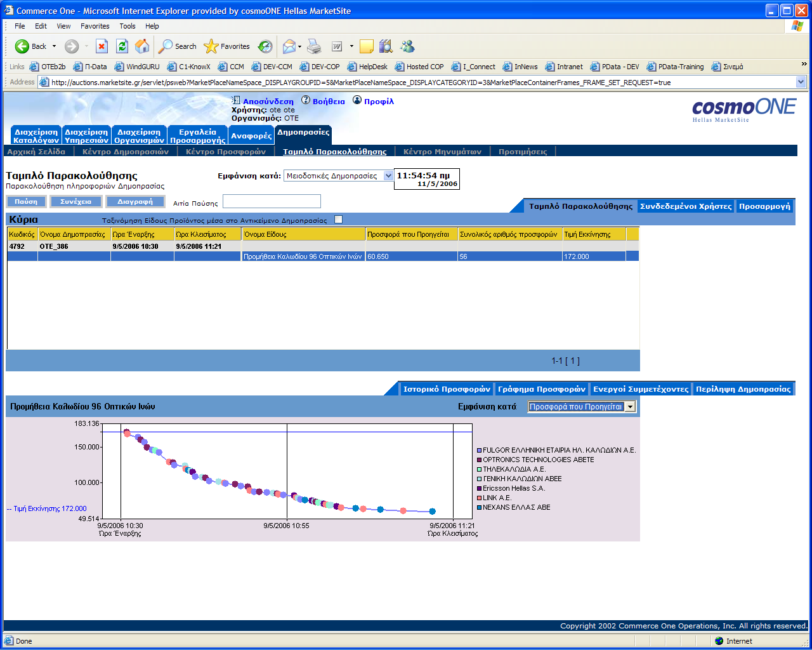Open the Tools menu

tap(128, 26)
